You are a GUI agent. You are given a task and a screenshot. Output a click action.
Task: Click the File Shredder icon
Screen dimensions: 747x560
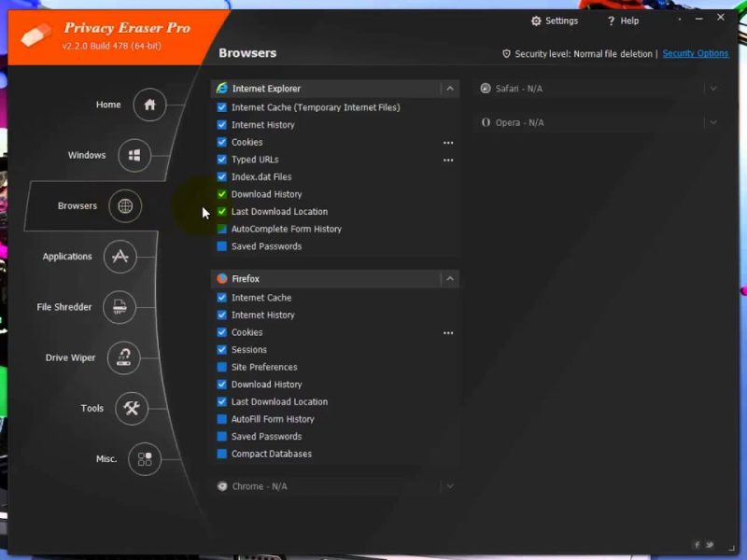120,307
